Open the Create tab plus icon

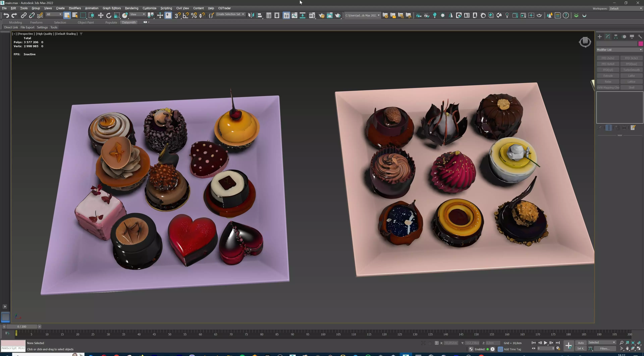[600, 37]
